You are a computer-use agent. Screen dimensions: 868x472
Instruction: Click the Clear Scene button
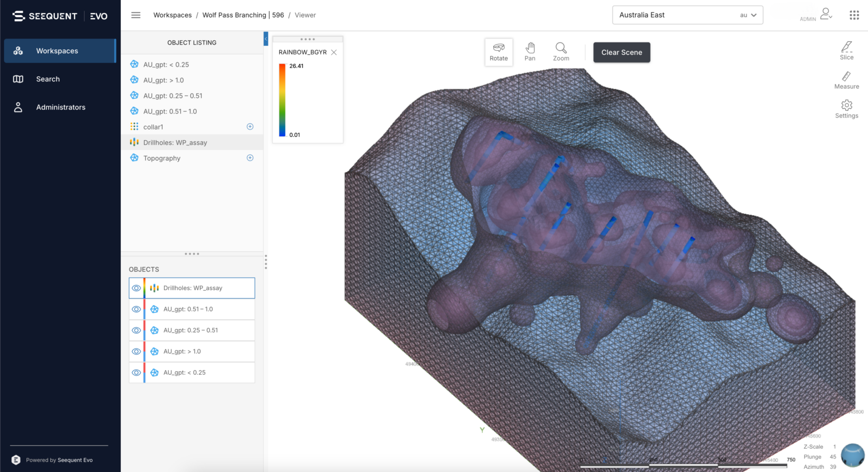621,52
